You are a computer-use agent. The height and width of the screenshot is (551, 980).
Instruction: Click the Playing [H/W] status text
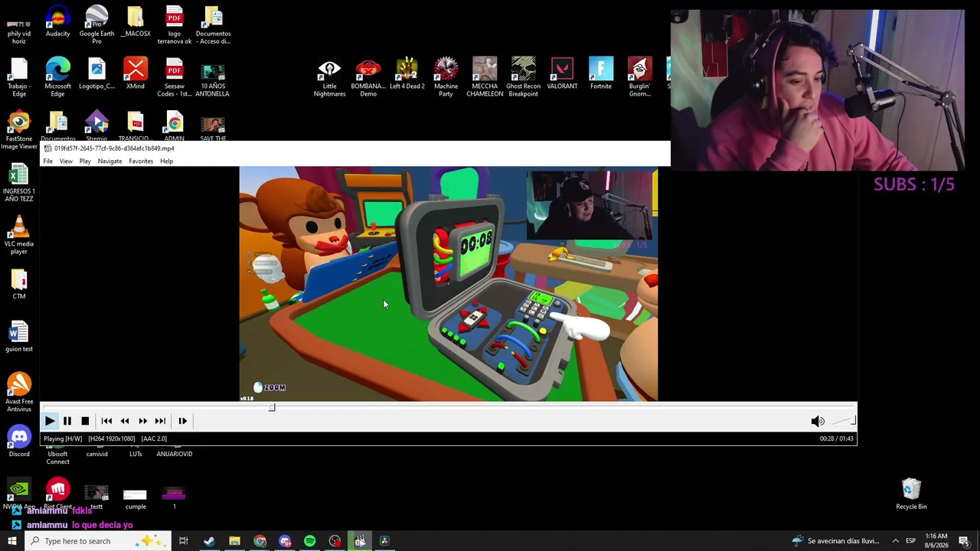pyautogui.click(x=63, y=439)
